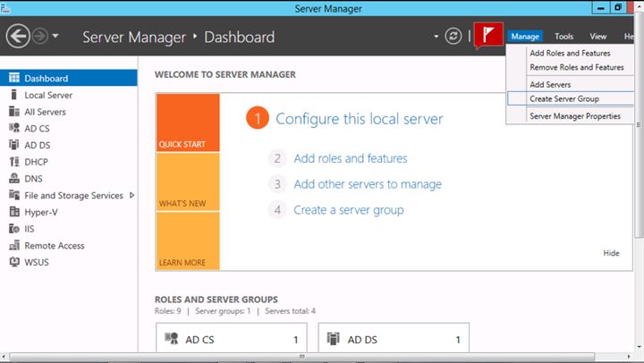Screen dimensions: 644x363
Task: Click the refresh icon in header
Action: coord(453,36)
